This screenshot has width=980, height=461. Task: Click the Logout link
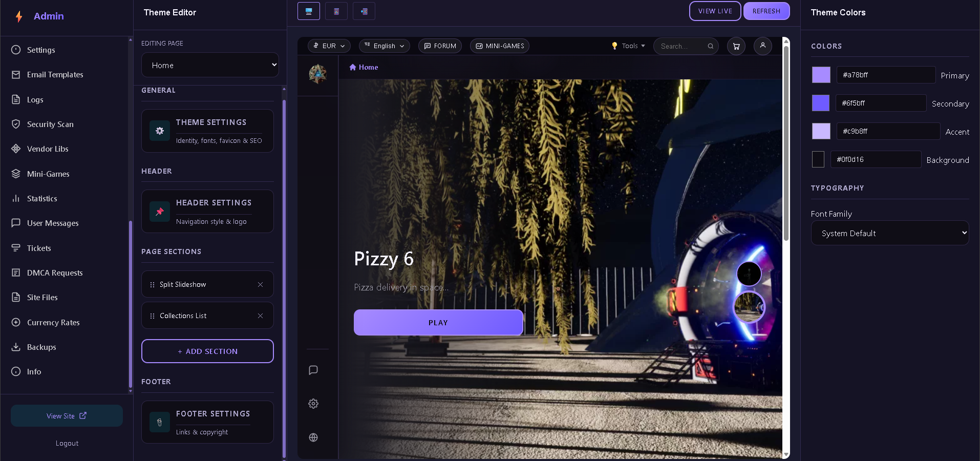point(67,443)
